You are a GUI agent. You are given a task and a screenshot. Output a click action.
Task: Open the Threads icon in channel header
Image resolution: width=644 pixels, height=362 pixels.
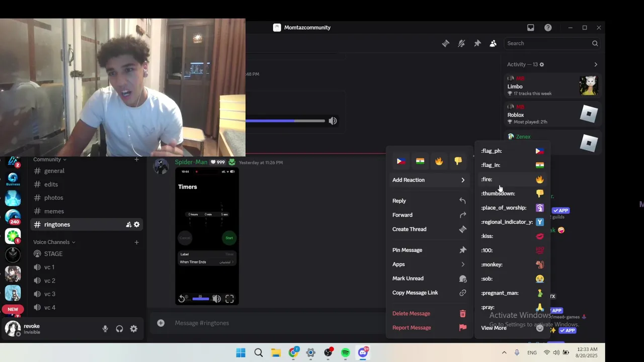pos(445,43)
